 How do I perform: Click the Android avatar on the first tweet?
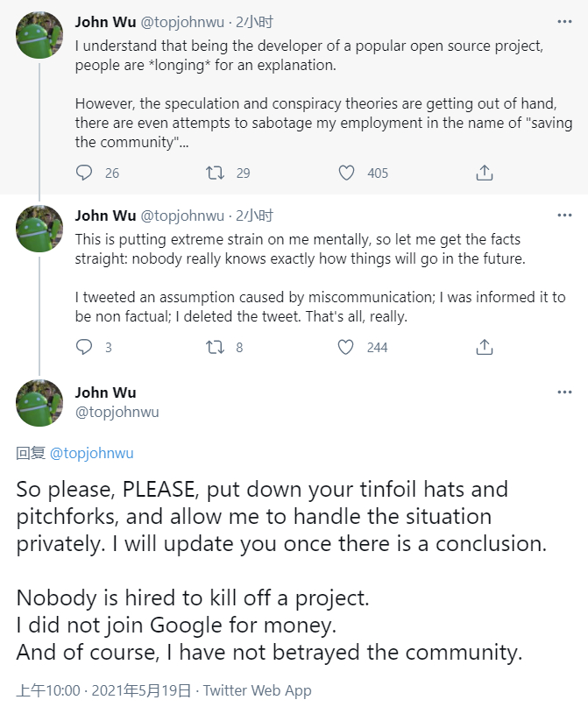coord(39,35)
